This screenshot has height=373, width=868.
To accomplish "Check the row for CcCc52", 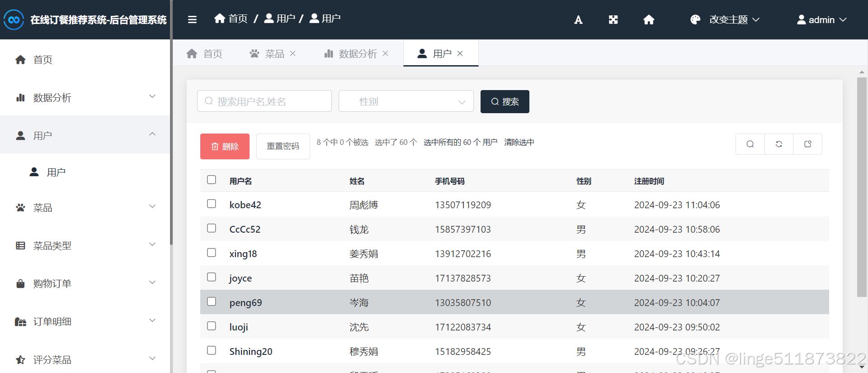I will [212, 228].
